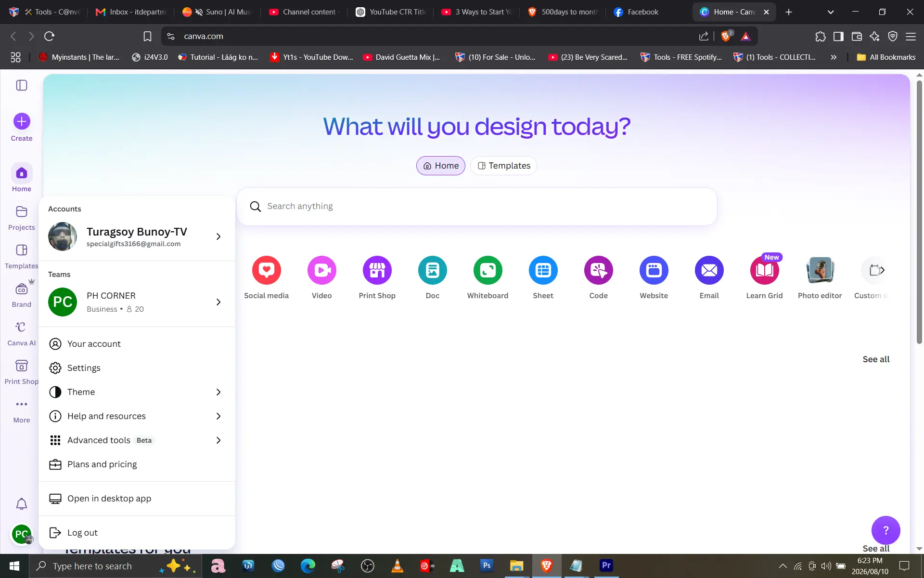Show hidden system tray icons
The width and height of the screenshot is (924, 578).
[x=783, y=566]
